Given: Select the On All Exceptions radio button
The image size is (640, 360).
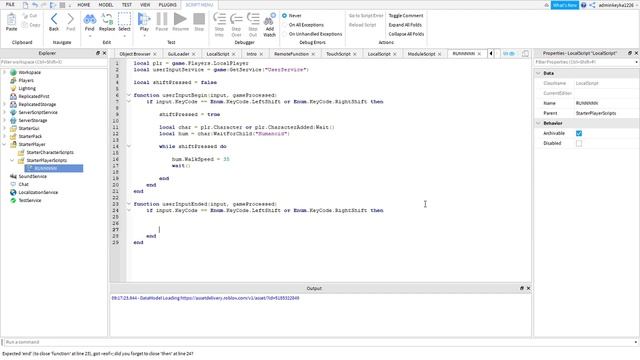Looking at the screenshot, I should 284,25.
